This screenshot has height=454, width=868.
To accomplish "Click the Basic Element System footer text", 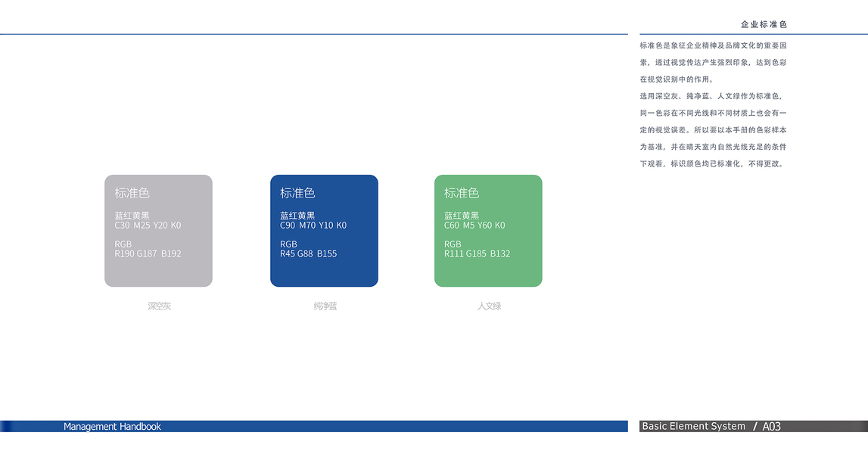I will point(694,426).
